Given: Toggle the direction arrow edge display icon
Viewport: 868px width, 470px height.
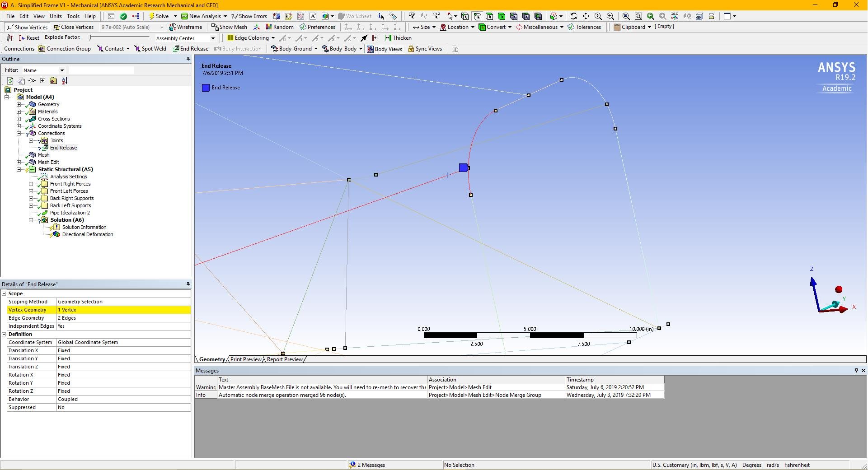Looking at the screenshot, I should (364, 38).
